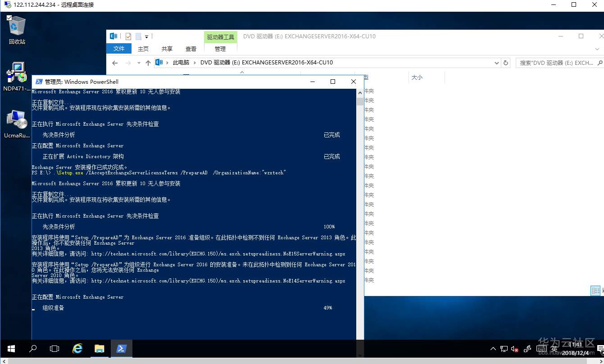Screen dimensions: 604x364
Task: Click the PowerShell icon in its title bar
Action: click(39, 82)
